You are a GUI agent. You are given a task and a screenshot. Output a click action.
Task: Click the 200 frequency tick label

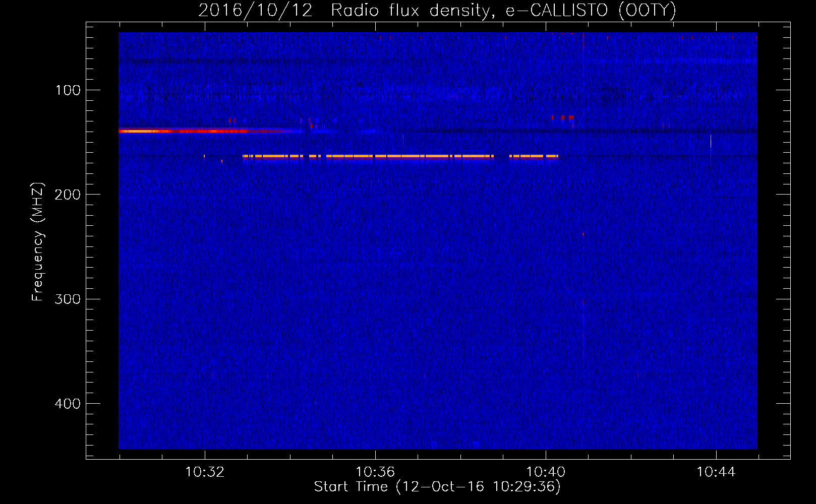pos(68,195)
